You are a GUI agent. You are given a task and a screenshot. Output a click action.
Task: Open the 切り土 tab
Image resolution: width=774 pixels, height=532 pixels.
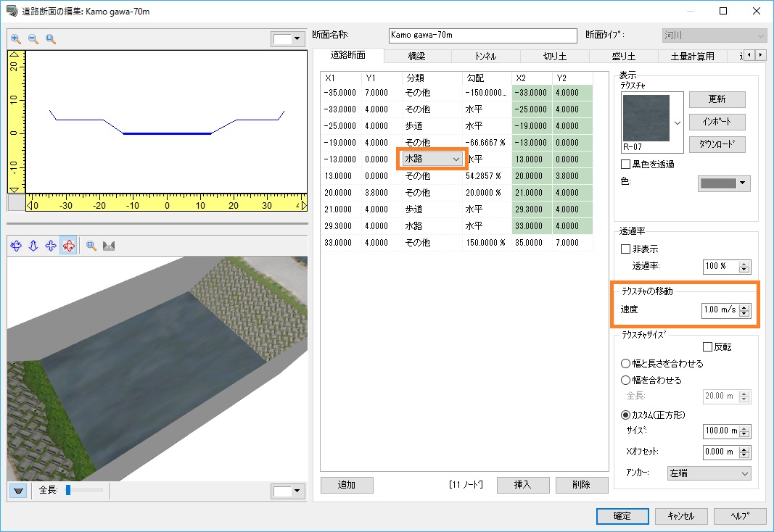[555, 56]
